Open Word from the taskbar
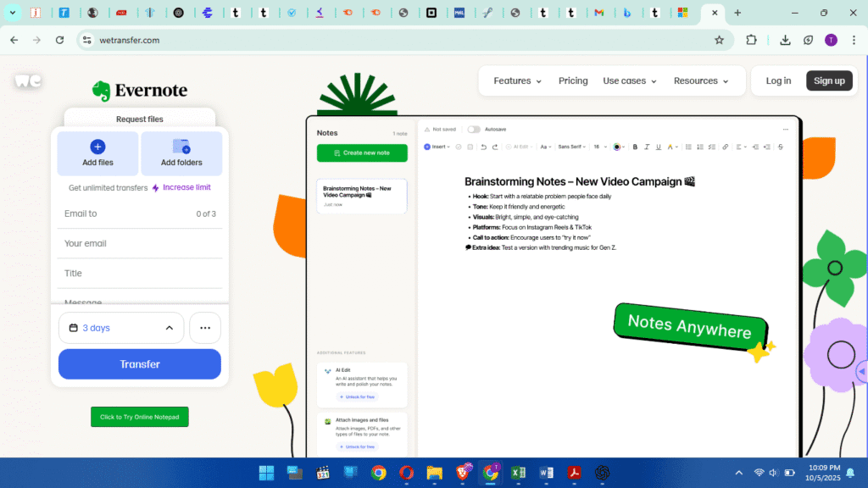Screen dimensions: 868x488 pos(547,473)
